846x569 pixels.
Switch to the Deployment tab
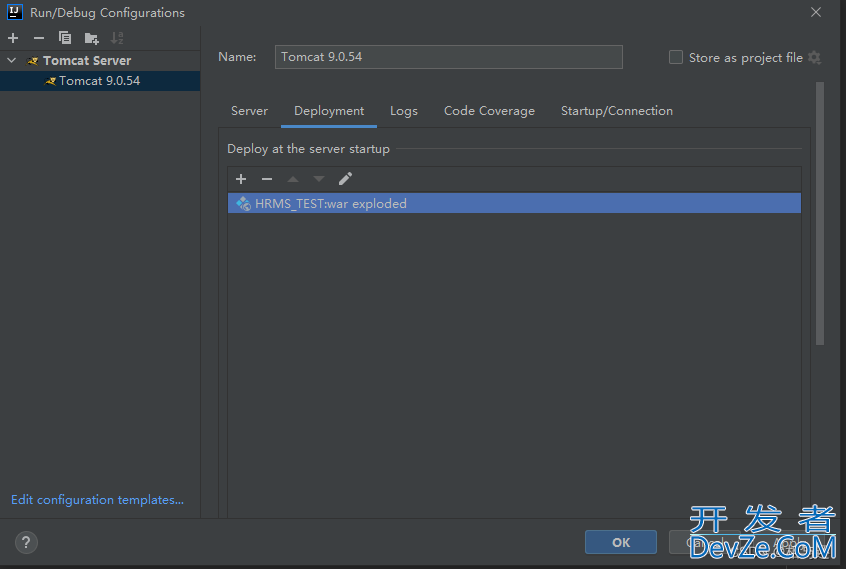[x=329, y=111]
